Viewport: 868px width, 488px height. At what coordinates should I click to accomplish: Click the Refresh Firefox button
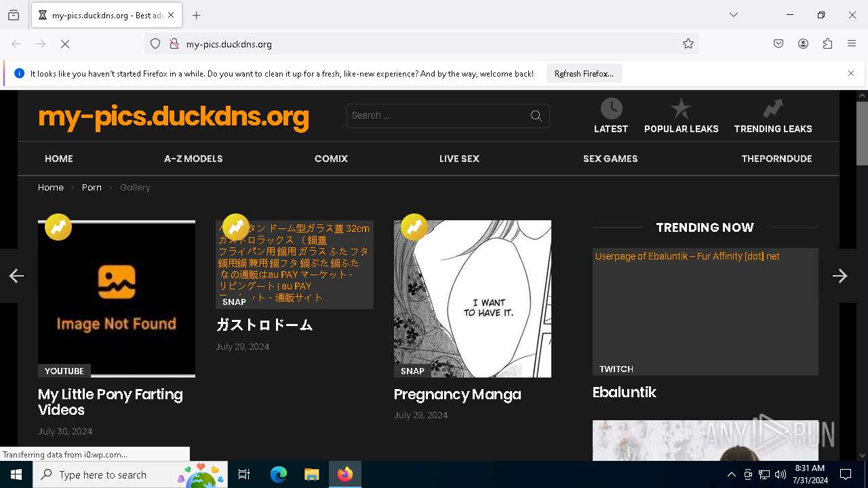click(x=584, y=73)
